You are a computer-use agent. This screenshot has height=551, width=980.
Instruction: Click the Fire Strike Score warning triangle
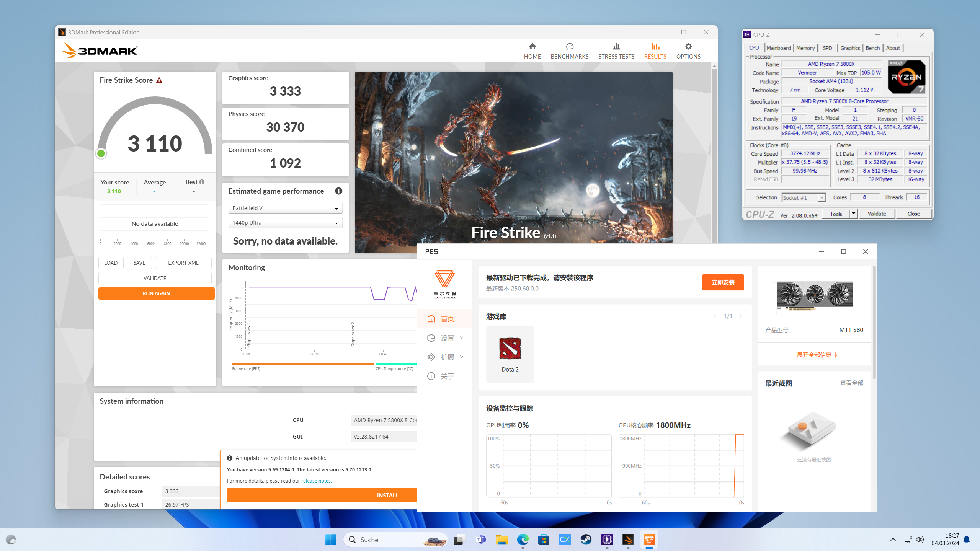pos(160,80)
